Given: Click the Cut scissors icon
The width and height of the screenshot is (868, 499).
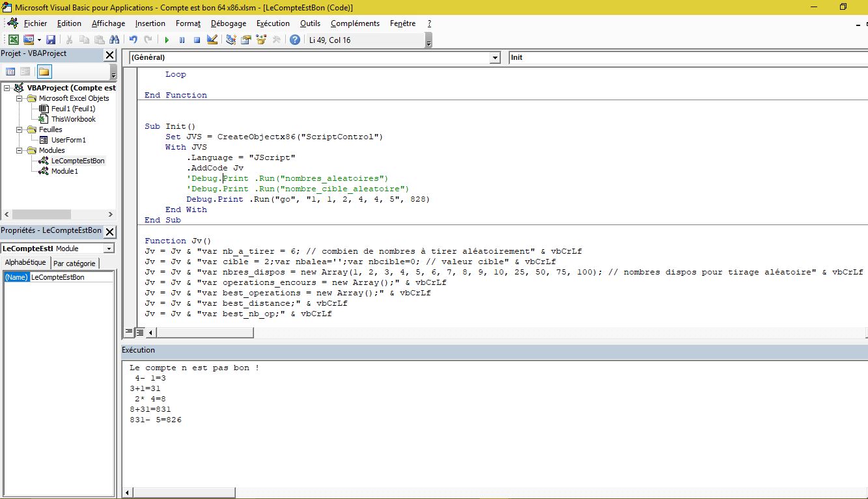Looking at the screenshot, I should (70, 40).
